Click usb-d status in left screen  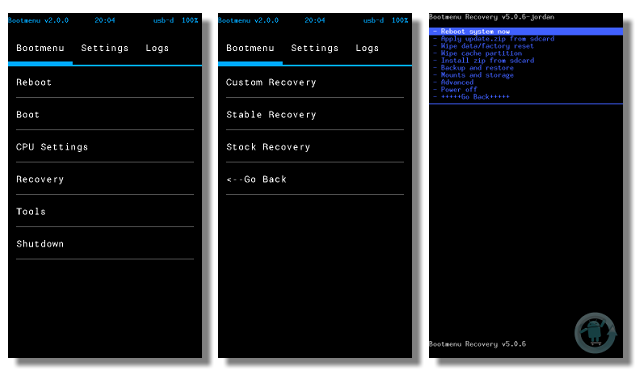pyautogui.click(x=163, y=20)
